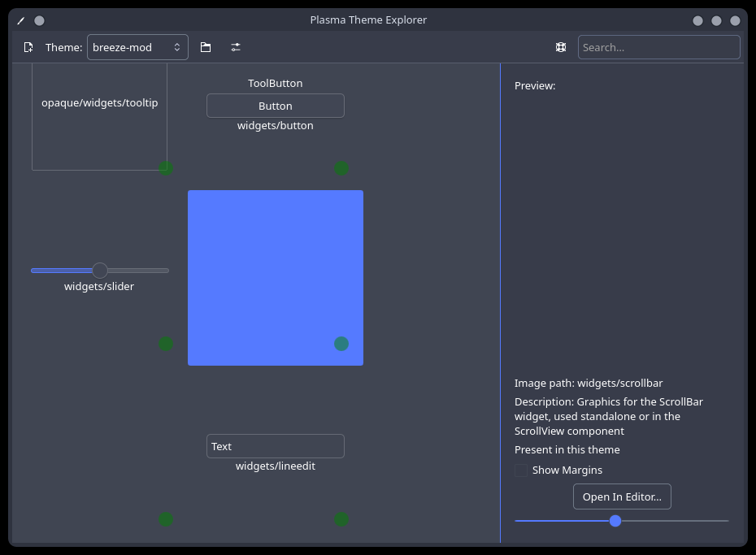Click the sliders settings icon in toolbar
This screenshot has height=555, width=756.
point(235,47)
